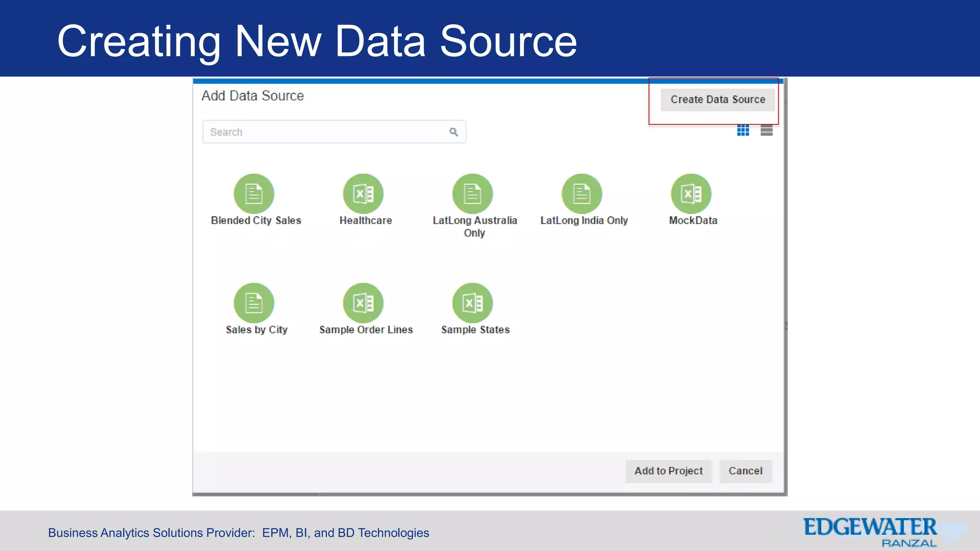The width and height of the screenshot is (980, 551).
Task: Click the LatLong Australia Only label
Action: pyautogui.click(x=475, y=227)
